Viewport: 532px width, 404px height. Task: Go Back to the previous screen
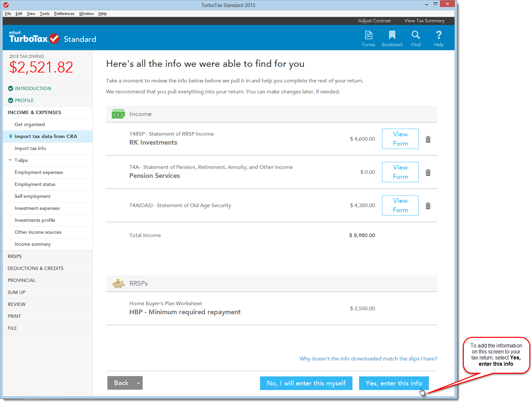click(x=121, y=383)
